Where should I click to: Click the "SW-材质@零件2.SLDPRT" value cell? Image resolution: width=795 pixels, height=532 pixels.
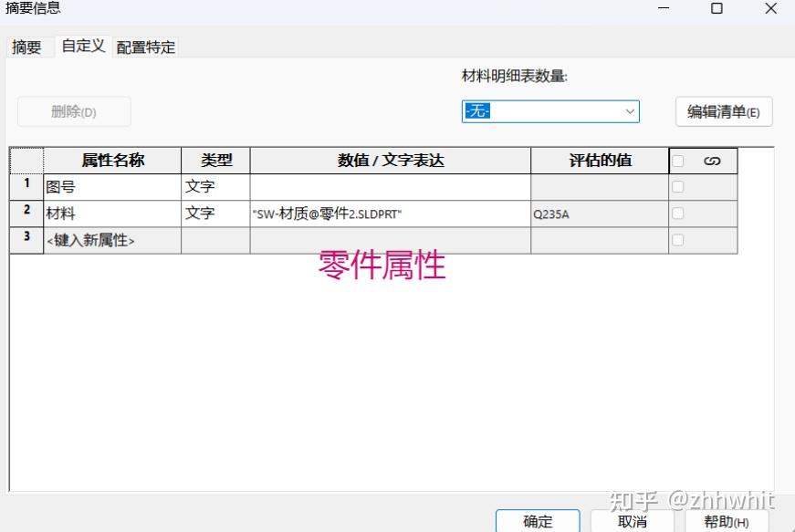tap(391, 214)
